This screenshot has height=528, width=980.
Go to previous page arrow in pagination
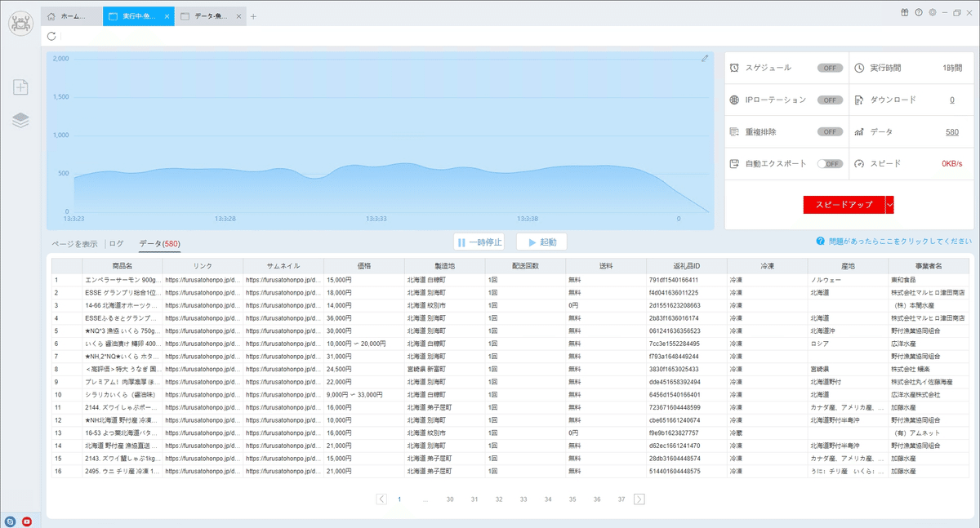click(x=381, y=499)
